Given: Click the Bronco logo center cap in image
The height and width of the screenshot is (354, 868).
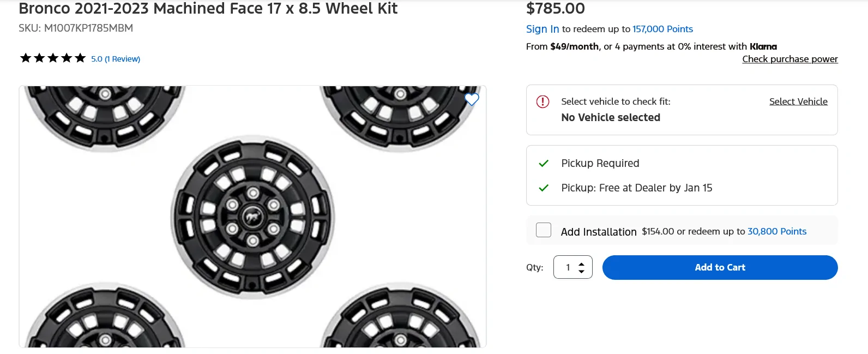Looking at the screenshot, I should coord(252,216).
